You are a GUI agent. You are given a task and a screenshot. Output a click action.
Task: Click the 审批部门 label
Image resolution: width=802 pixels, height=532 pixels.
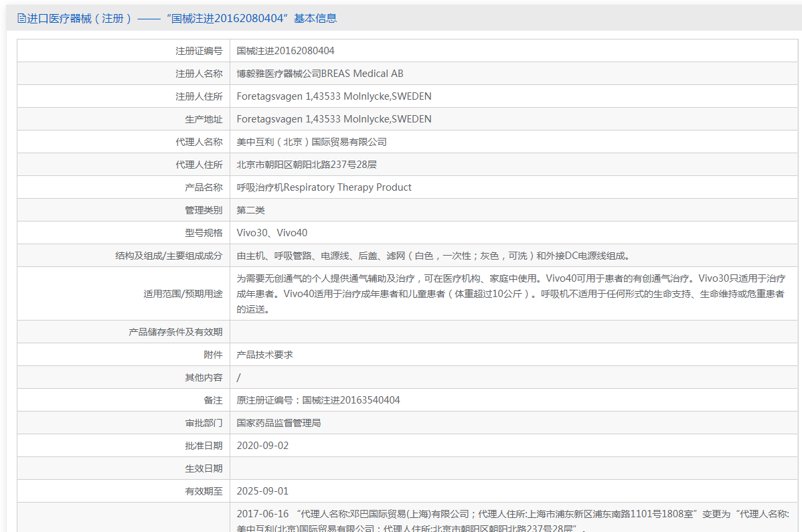point(204,423)
